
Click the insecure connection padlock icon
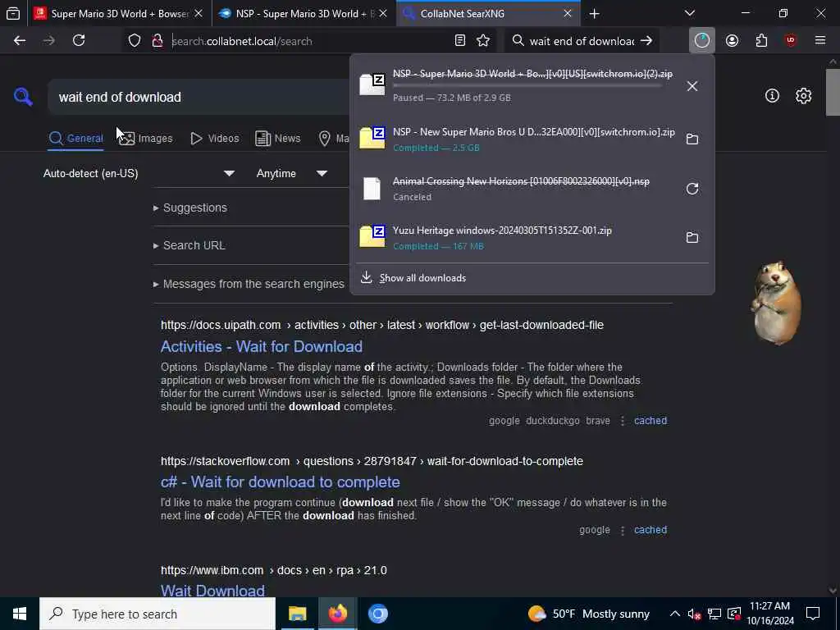pos(157,41)
